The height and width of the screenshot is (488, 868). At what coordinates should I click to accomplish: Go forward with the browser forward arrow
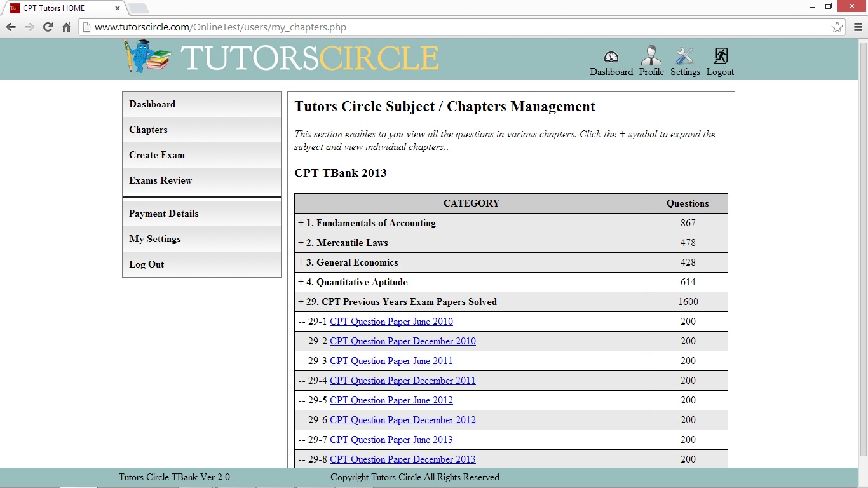29,27
